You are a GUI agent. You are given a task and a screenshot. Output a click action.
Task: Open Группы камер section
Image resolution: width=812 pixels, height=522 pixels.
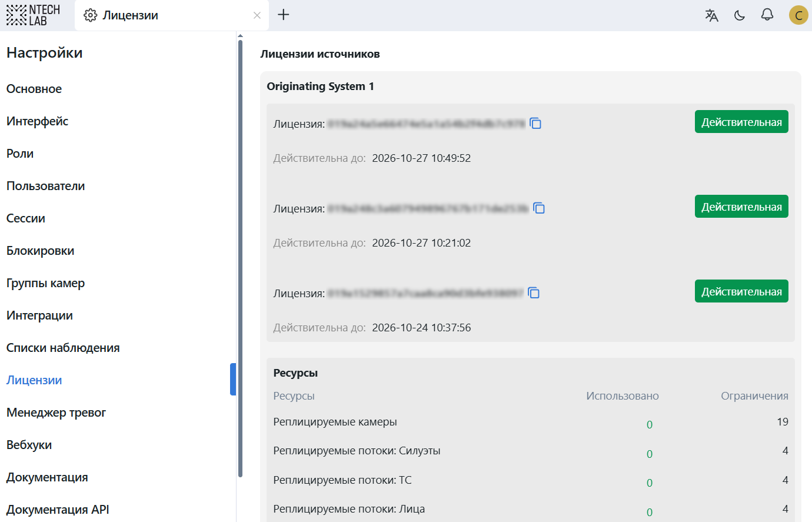45,283
